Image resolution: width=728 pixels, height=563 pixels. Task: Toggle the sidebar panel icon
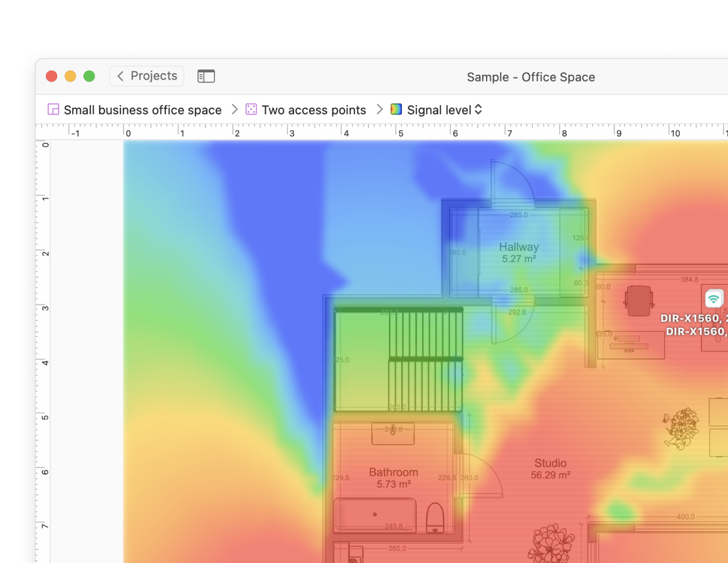tap(206, 76)
